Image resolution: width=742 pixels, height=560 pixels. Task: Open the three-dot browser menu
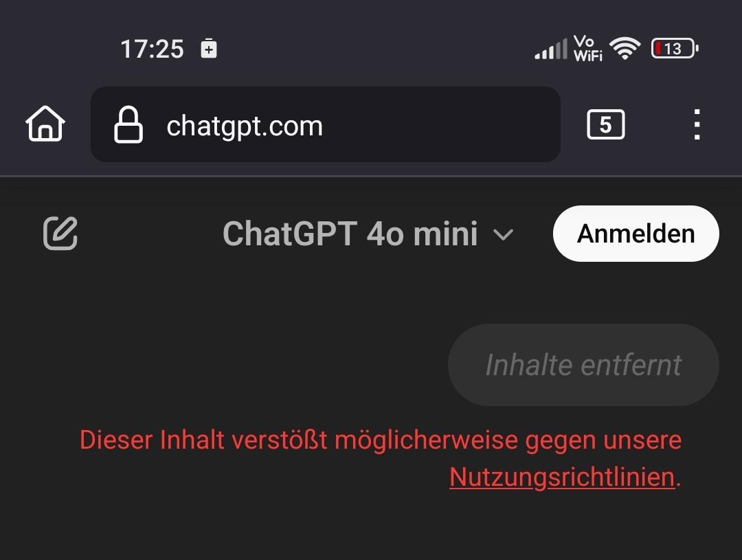click(697, 124)
